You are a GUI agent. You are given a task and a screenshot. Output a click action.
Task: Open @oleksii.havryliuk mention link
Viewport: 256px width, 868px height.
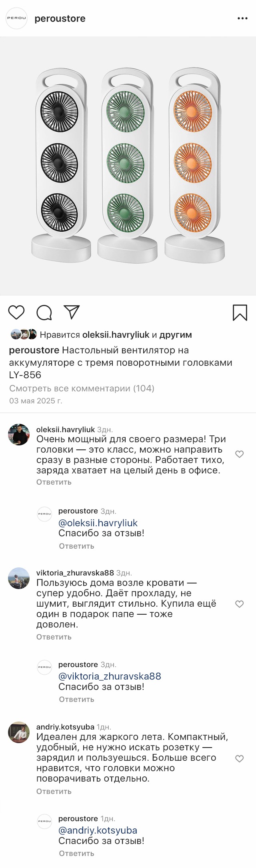coord(98,523)
